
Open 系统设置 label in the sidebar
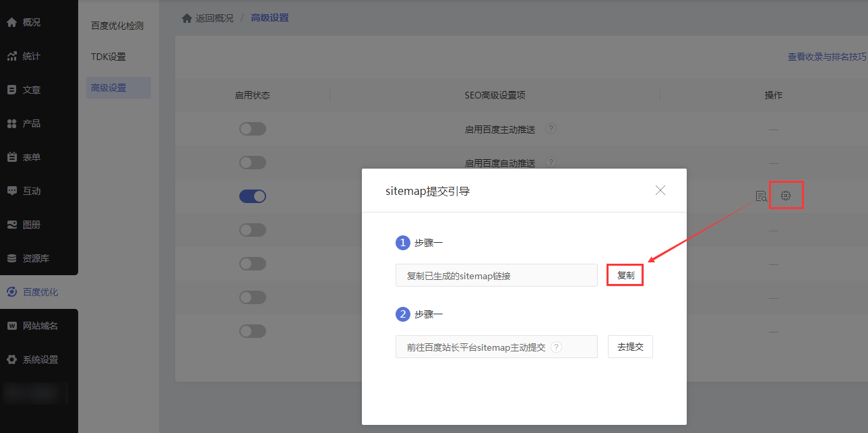[40, 359]
